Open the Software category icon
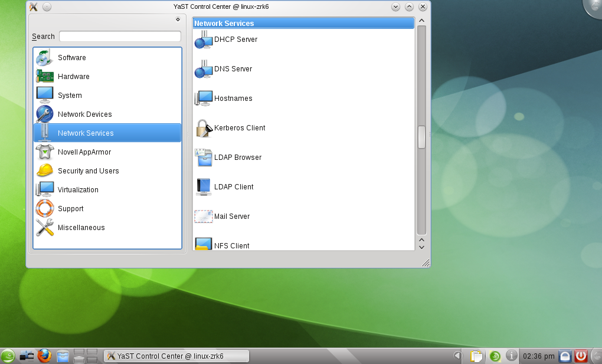This screenshot has height=364, width=602. tap(44, 58)
